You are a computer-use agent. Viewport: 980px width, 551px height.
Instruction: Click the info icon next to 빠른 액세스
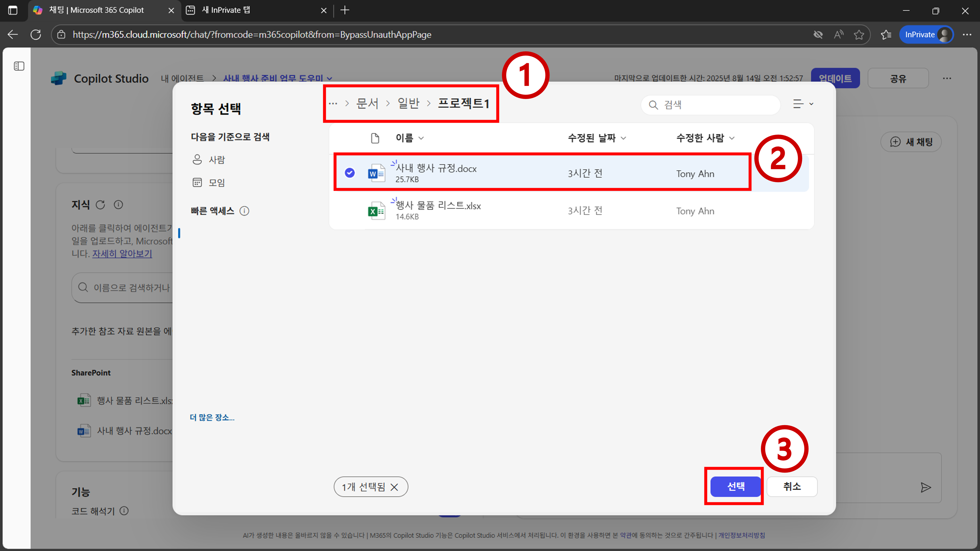(244, 211)
